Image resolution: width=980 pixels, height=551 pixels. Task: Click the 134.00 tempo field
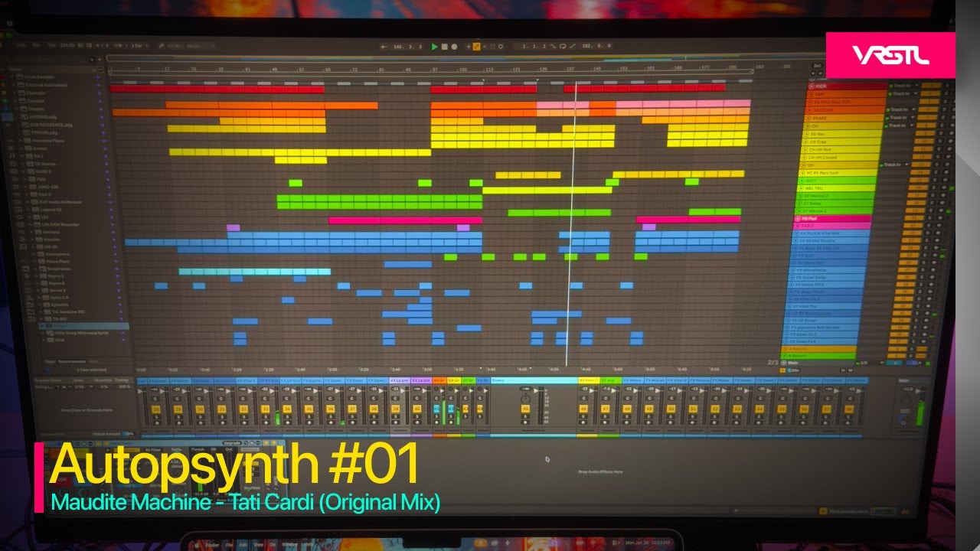67,44
